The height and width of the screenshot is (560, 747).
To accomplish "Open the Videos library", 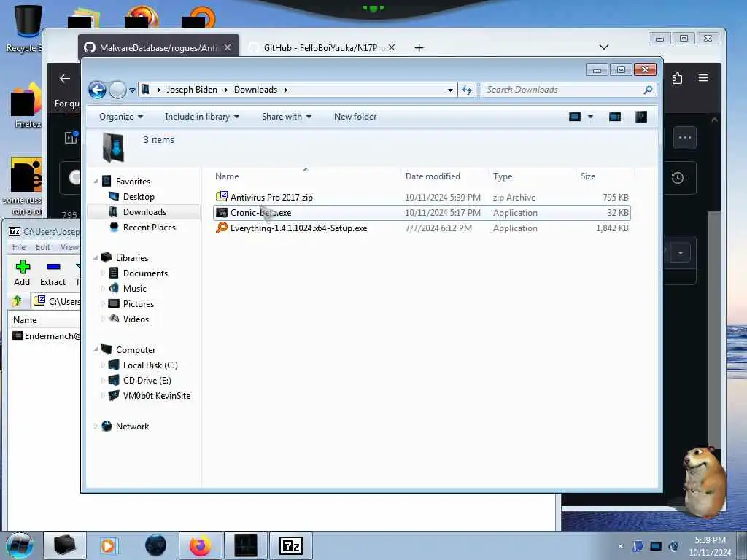I will point(135,319).
